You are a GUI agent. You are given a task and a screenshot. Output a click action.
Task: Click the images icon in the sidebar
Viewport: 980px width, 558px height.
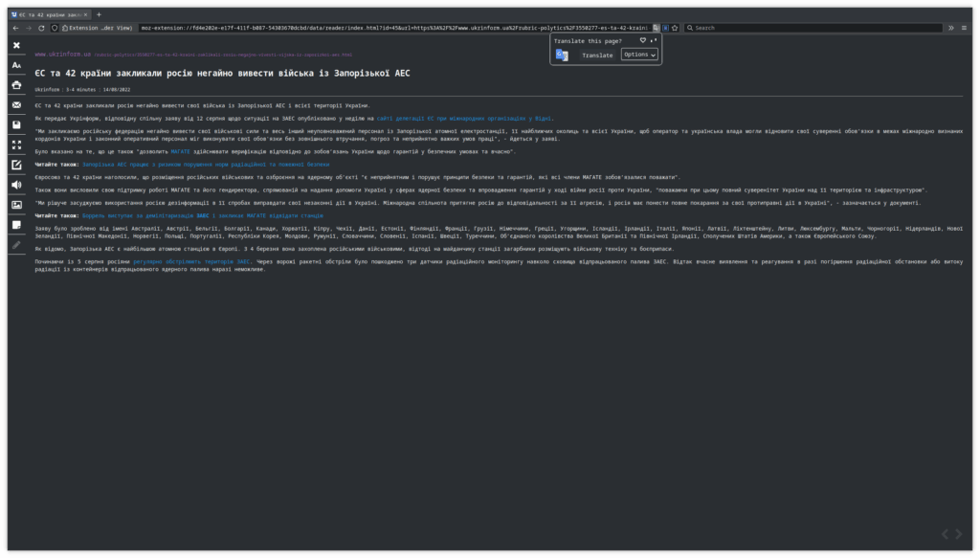17,205
